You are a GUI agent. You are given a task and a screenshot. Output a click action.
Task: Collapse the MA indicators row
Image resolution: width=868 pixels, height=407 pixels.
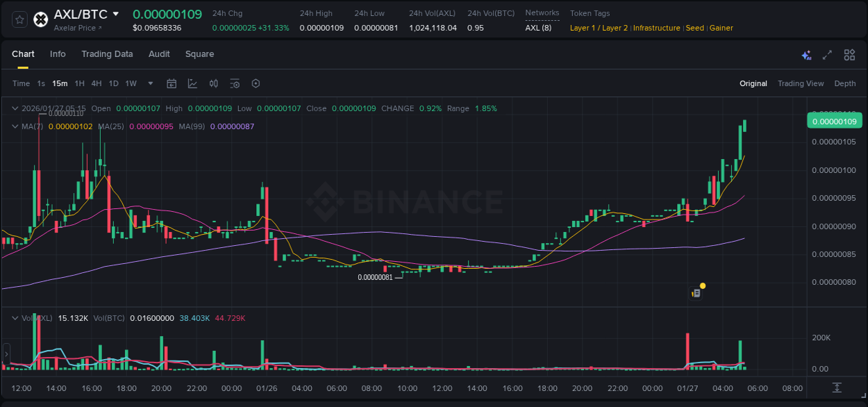click(14, 126)
